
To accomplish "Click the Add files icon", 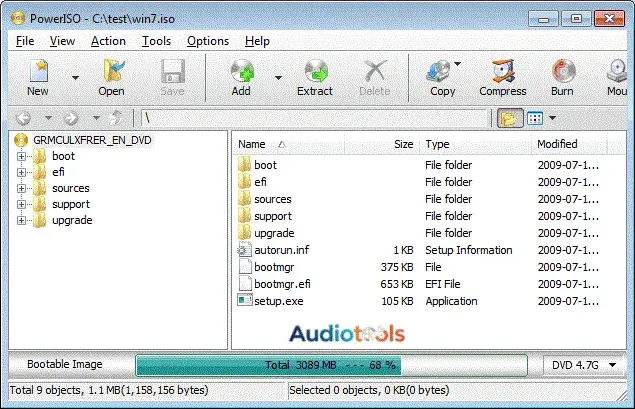I will tap(242, 71).
